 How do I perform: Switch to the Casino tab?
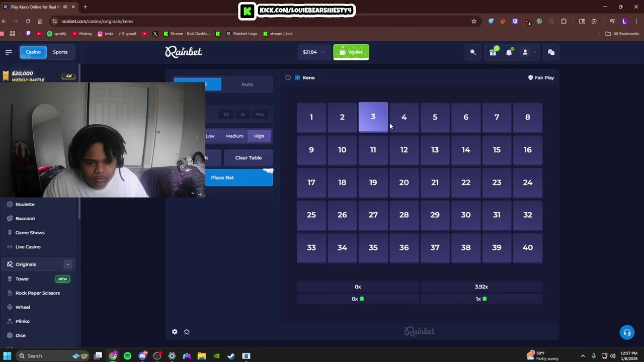point(33,52)
